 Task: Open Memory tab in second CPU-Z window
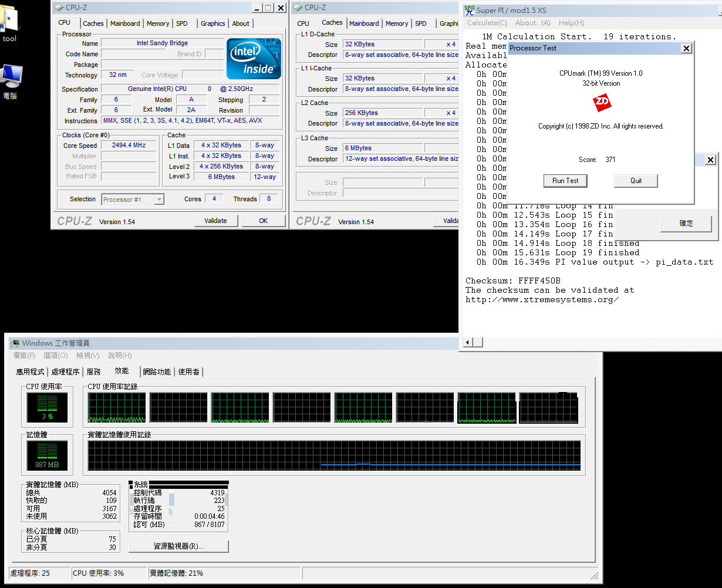[x=397, y=23]
